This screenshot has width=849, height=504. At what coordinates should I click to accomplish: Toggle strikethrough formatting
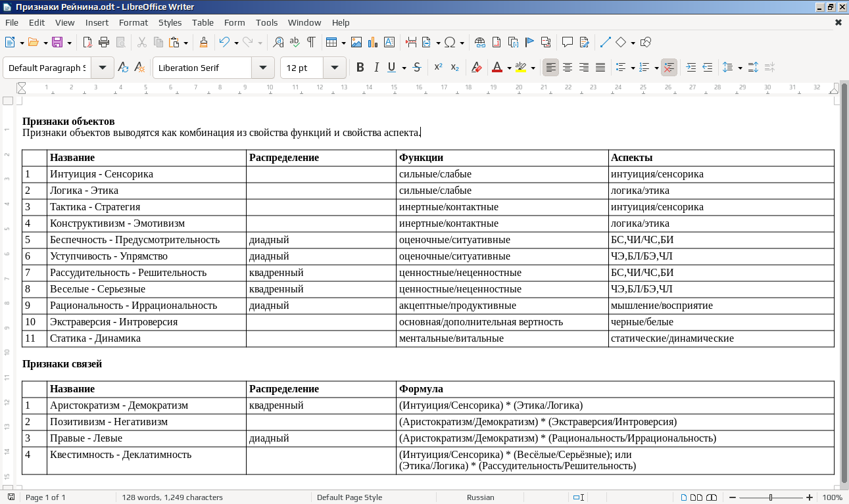[417, 68]
